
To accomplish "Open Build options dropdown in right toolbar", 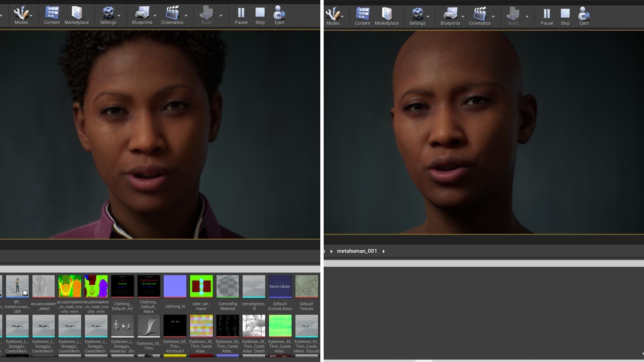I will [527, 16].
